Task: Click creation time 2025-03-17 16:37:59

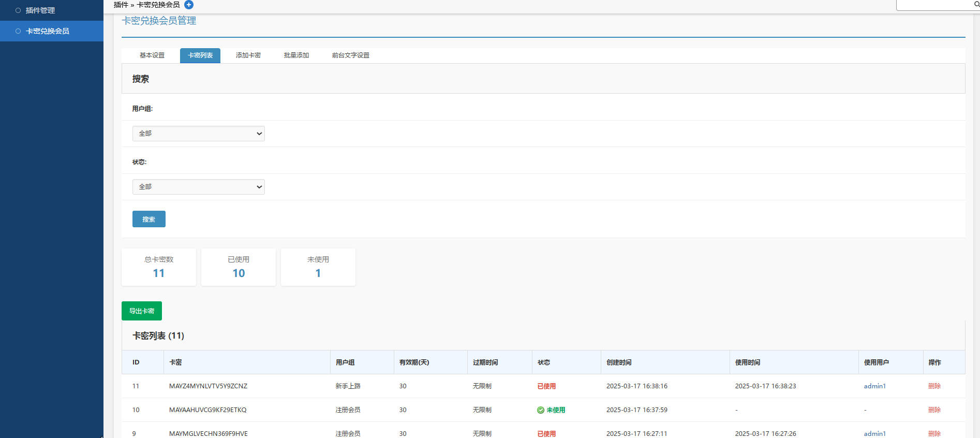Action: coord(637,410)
